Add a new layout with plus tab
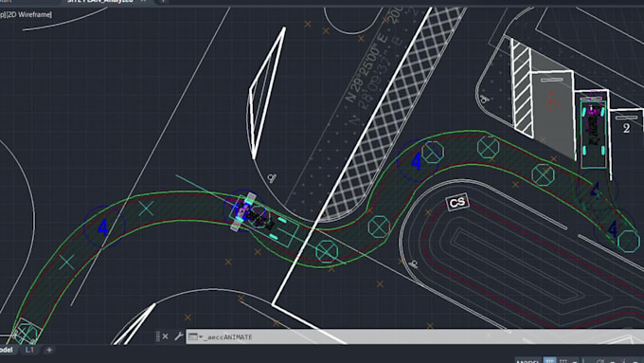The width and height of the screenshot is (644, 363). pyautogui.click(x=49, y=351)
